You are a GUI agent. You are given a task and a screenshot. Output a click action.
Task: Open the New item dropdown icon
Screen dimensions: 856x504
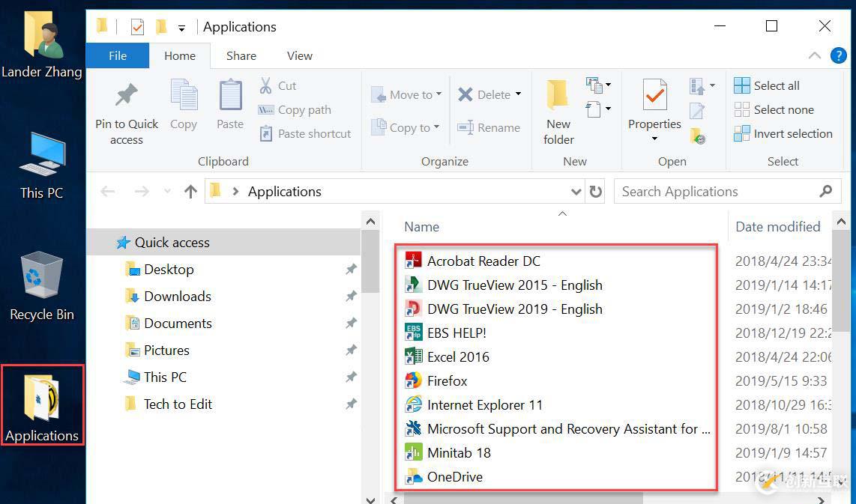click(598, 85)
